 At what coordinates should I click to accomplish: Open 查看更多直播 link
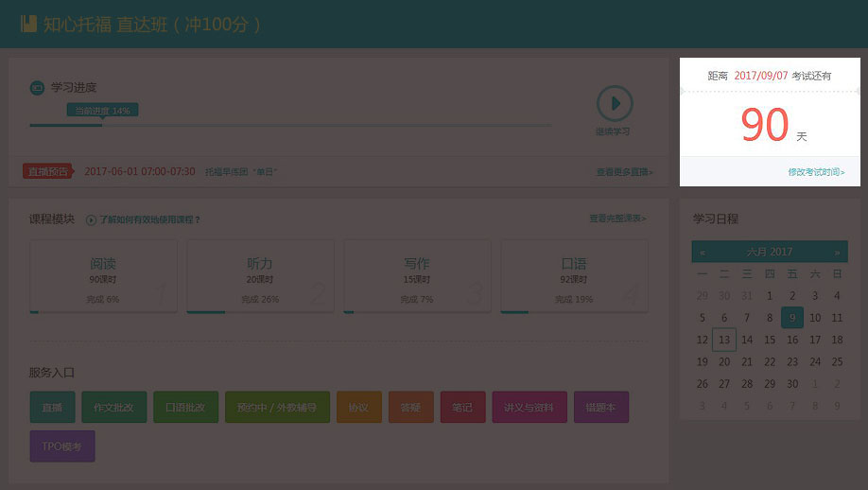[x=623, y=172]
